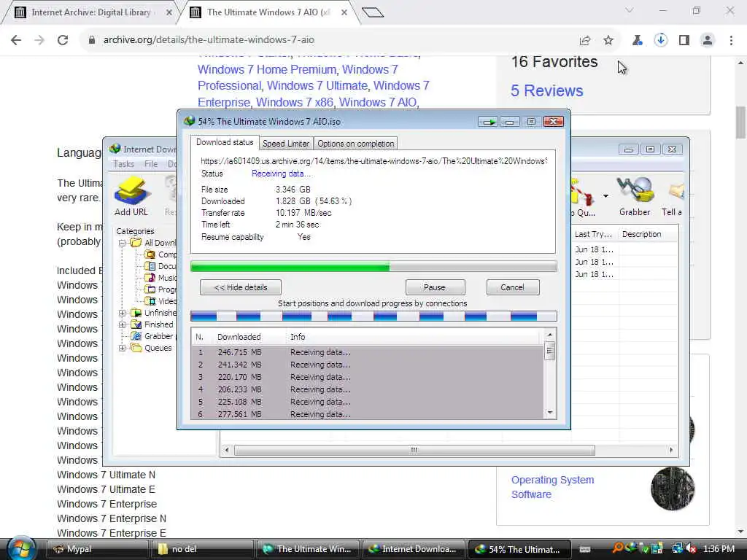Viewport: 747px width, 560px height.
Task: Select the Compressed category folder
Action: pos(160,254)
